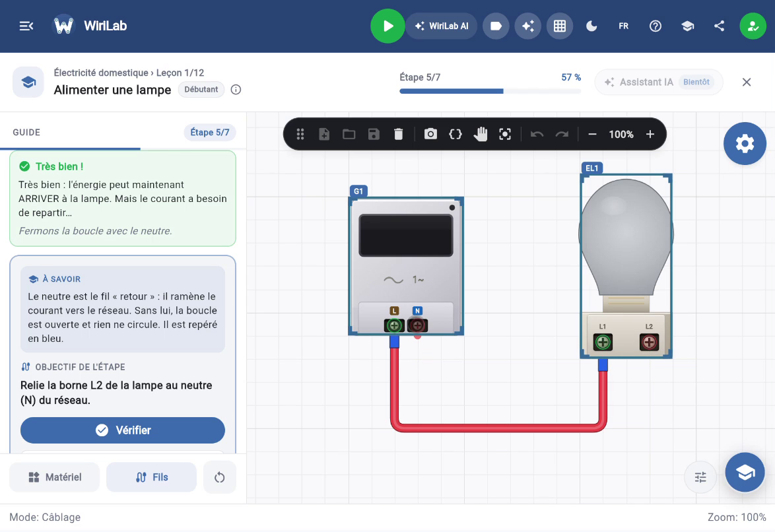775x532 pixels.
Task: Click the Assistant IA Bientôt button
Action: [659, 82]
